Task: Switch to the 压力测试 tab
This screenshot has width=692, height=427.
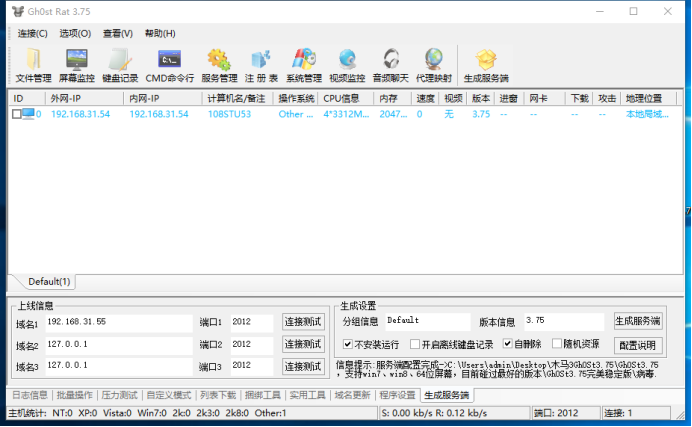Action: pyautogui.click(x=120, y=395)
